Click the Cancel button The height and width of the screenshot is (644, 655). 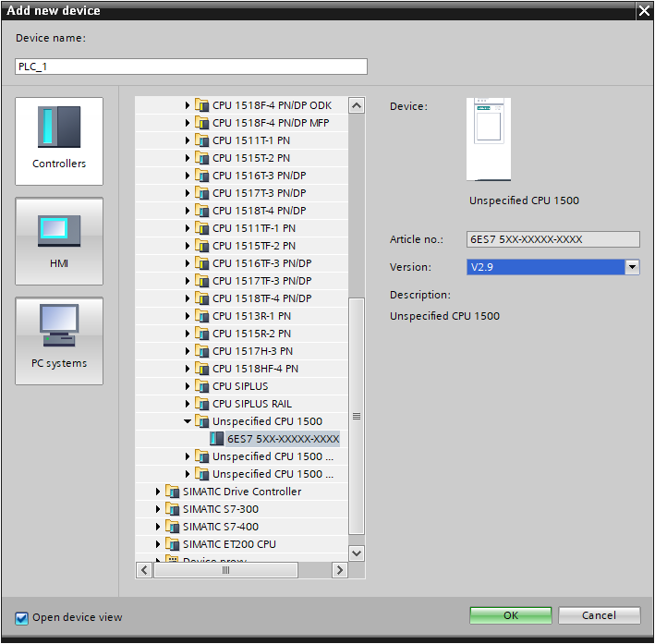pos(599,615)
